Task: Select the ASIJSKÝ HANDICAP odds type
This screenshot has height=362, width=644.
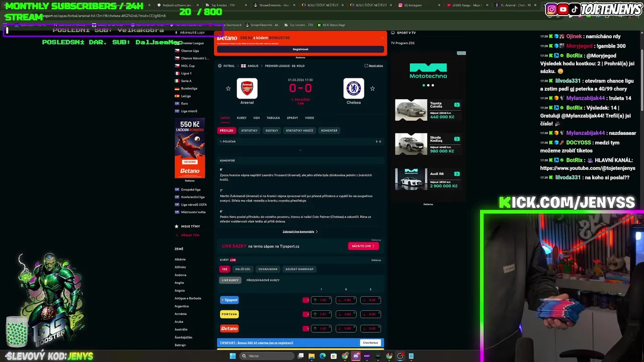Action: [299, 269]
